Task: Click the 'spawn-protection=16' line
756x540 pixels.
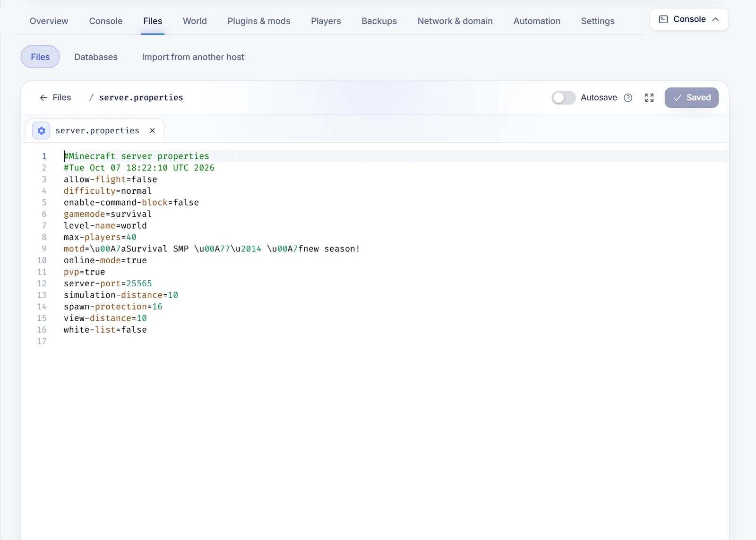Action: click(x=113, y=307)
